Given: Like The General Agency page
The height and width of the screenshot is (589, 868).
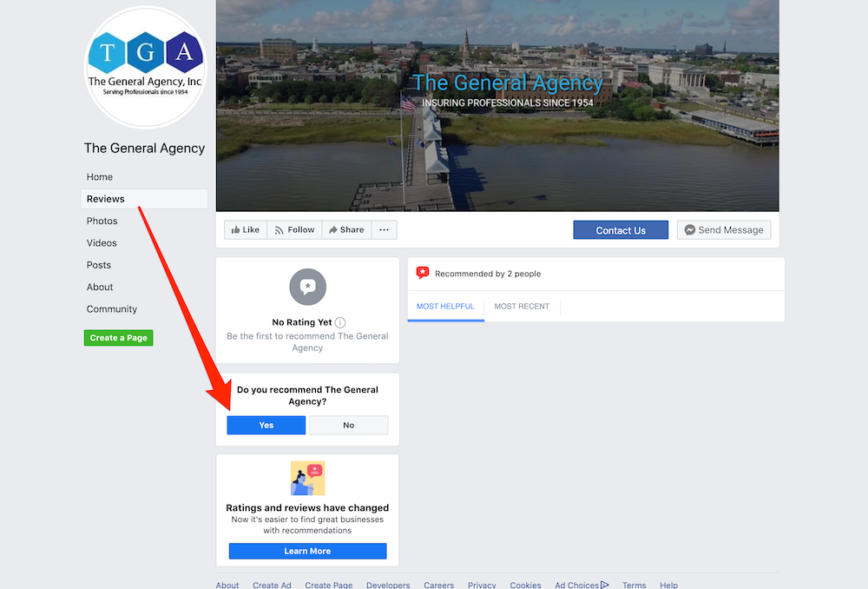Looking at the screenshot, I should (x=246, y=230).
